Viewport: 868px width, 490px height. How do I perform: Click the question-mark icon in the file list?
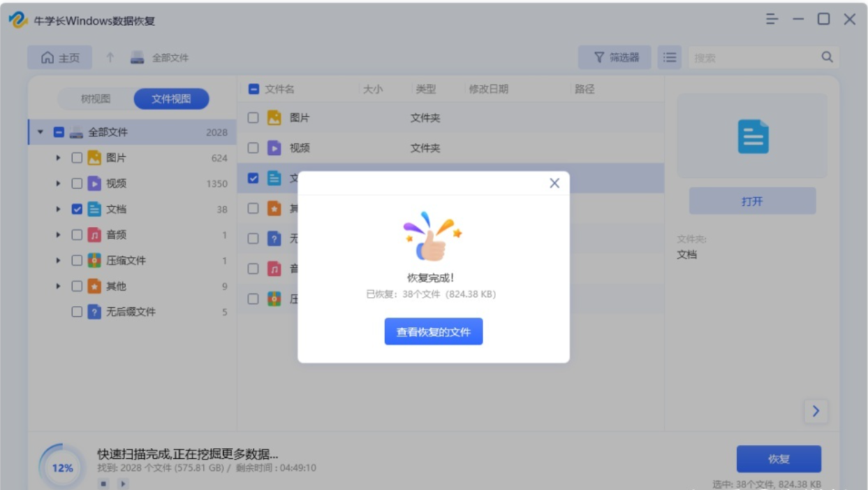coord(274,239)
